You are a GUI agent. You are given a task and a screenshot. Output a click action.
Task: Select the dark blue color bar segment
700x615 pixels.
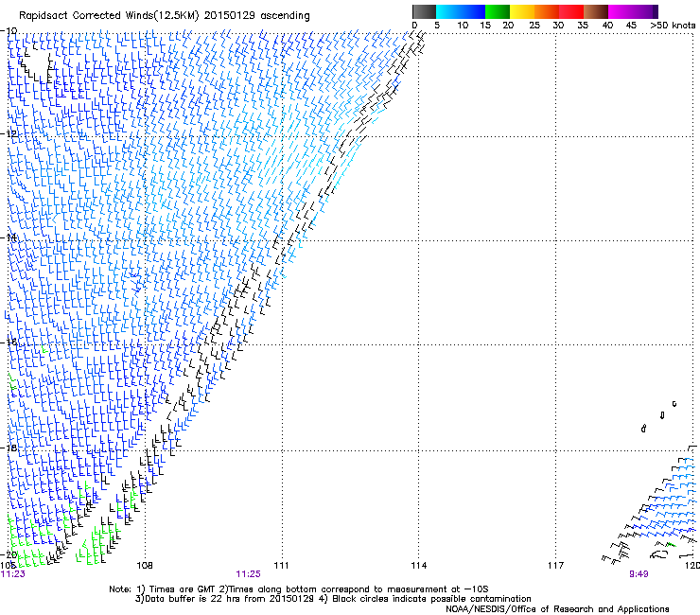473,11
